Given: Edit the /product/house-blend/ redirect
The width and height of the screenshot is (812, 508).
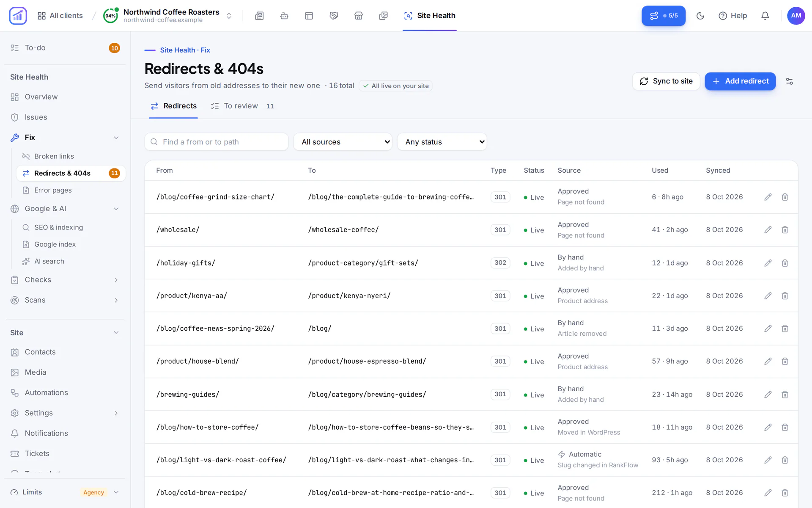Looking at the screenshot, I should coord(768,362).
